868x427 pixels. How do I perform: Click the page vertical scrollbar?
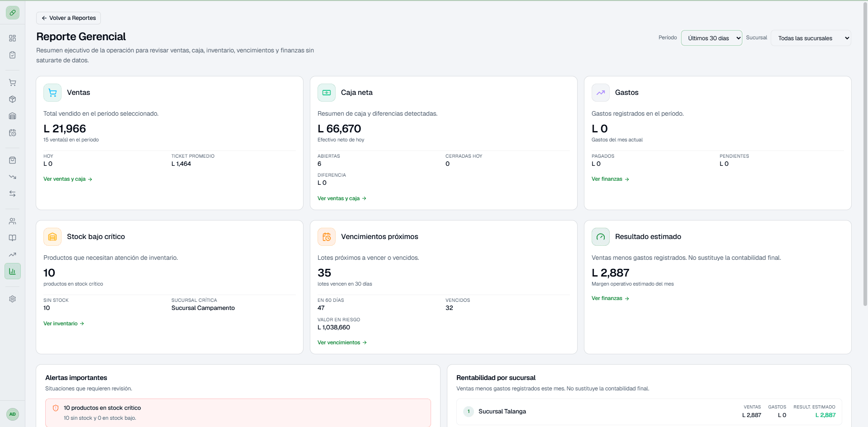click(865, 154)
